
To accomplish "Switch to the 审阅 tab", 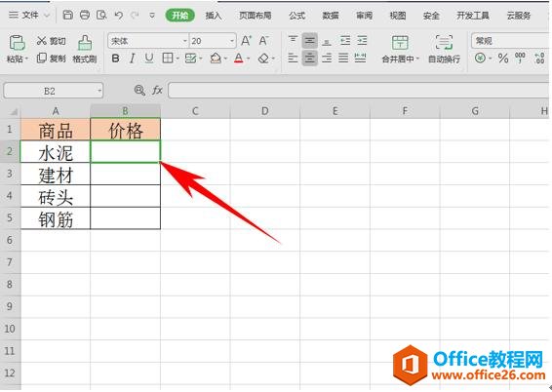I will (x=364, y=16).
